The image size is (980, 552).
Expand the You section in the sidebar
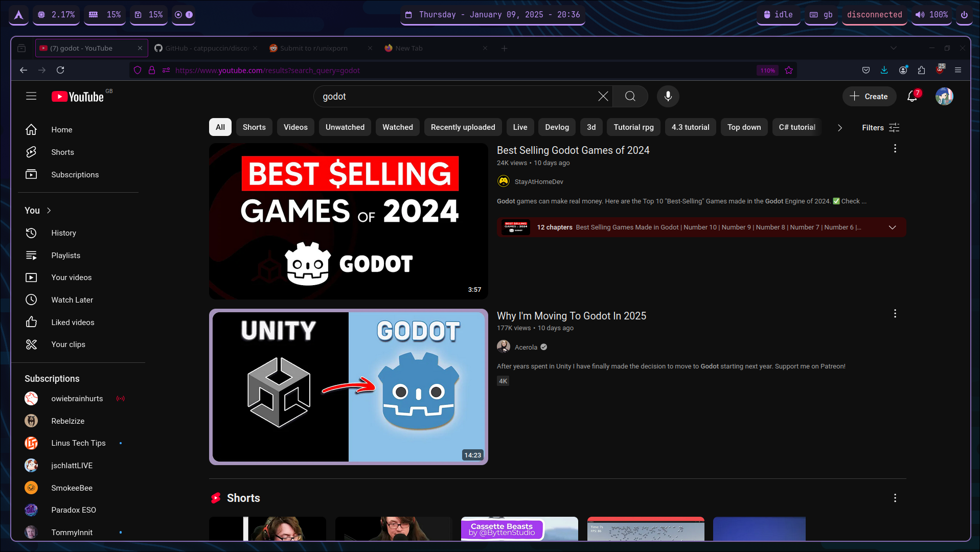click(x=48, y=210)
